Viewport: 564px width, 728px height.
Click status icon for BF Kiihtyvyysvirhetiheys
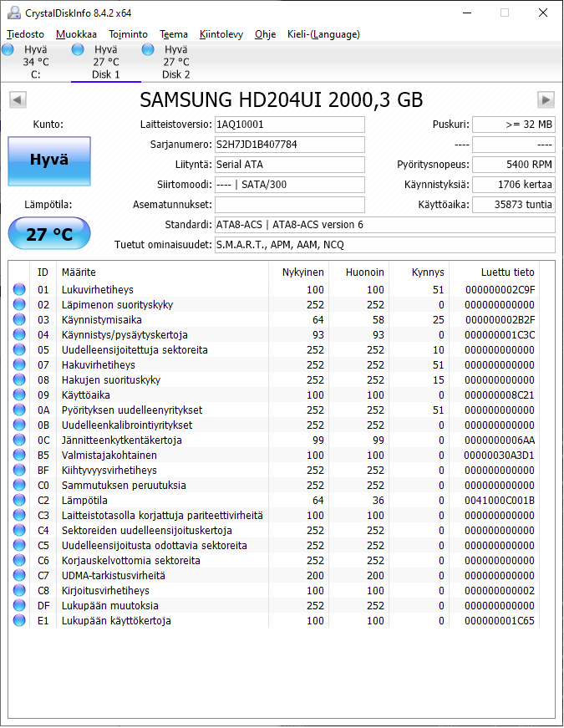19,471
